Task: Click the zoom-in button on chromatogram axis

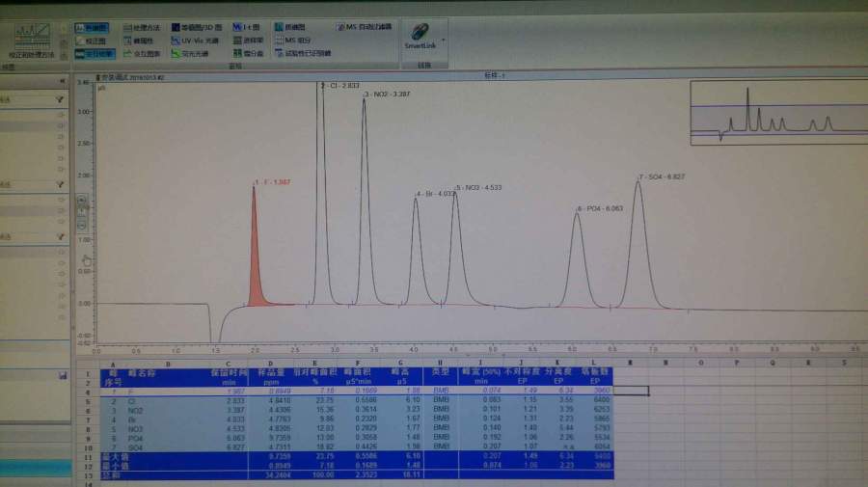Action: (82, 201)
